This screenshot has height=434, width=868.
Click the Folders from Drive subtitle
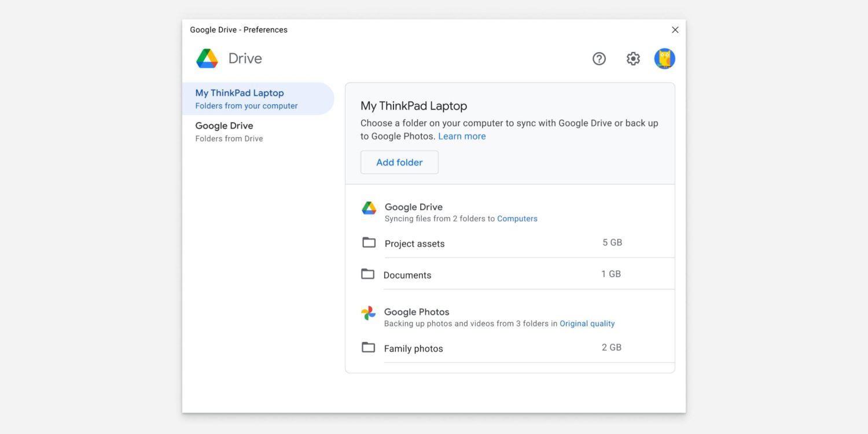229,138
